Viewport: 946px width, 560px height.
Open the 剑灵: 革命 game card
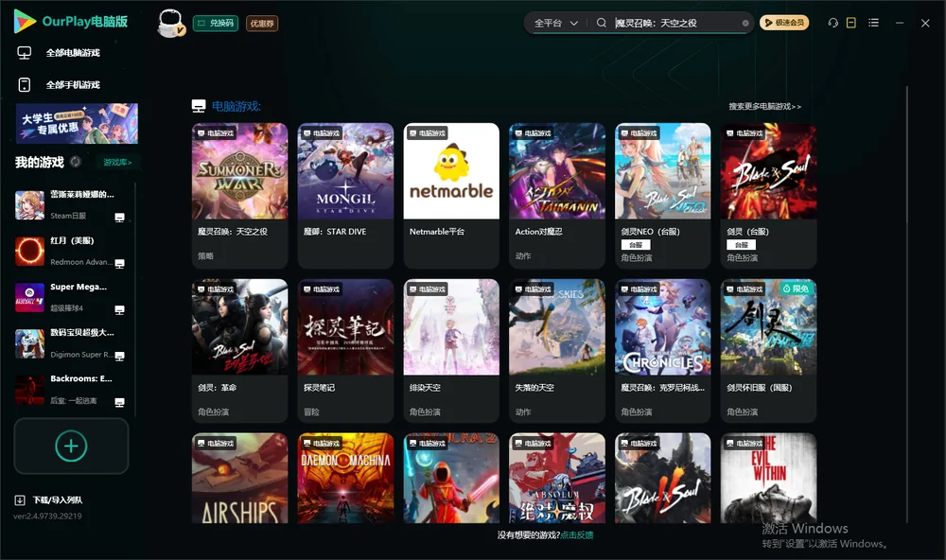240,351
